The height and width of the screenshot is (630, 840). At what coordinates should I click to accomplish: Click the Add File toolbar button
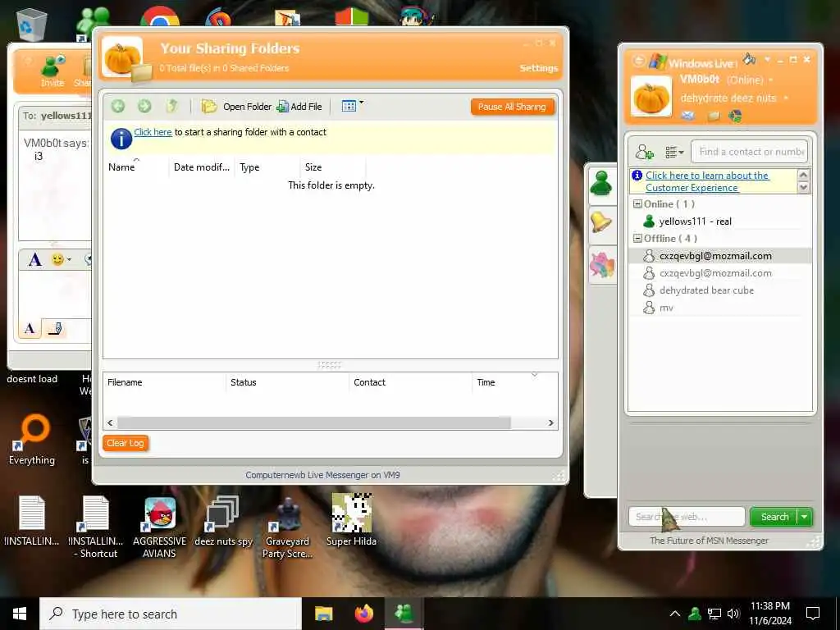(x=299, y=107)
